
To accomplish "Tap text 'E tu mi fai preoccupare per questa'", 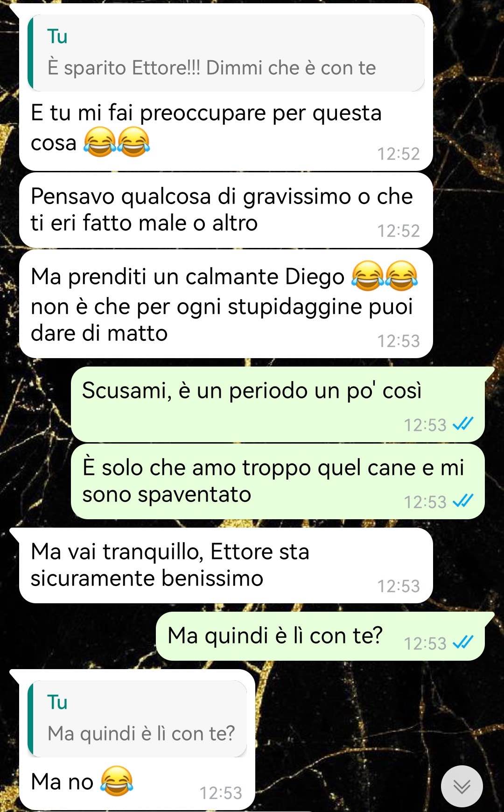I will (x=206, y=113).
